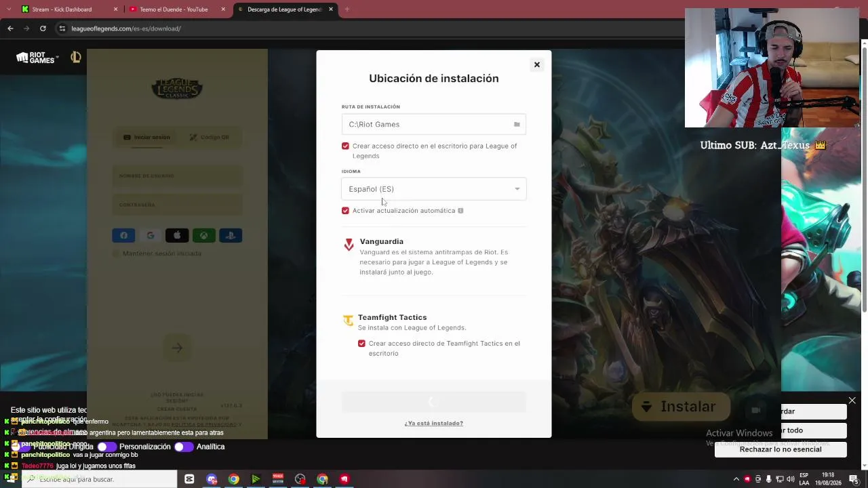Viewport: 868px width, 488px height.
Task: Go back to the previous page
Action: [10, 28]
